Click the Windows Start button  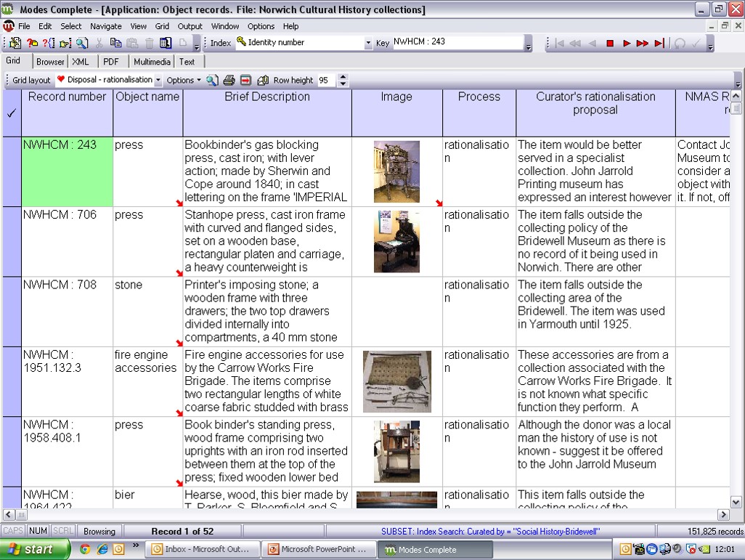(x=34, y=549)
